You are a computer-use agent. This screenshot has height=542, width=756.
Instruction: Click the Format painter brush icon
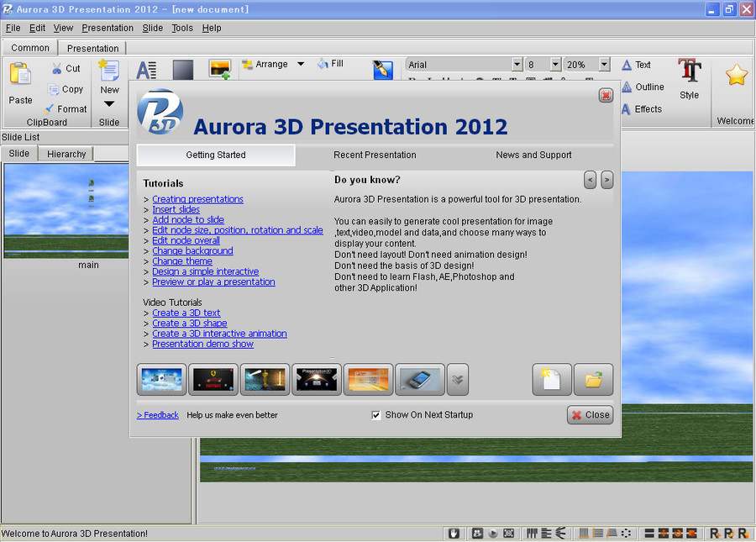(x=50, y=108)
